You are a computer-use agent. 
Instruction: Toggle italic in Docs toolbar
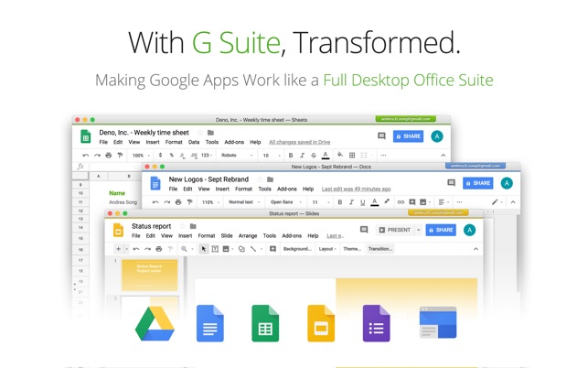tap(351, 202)
